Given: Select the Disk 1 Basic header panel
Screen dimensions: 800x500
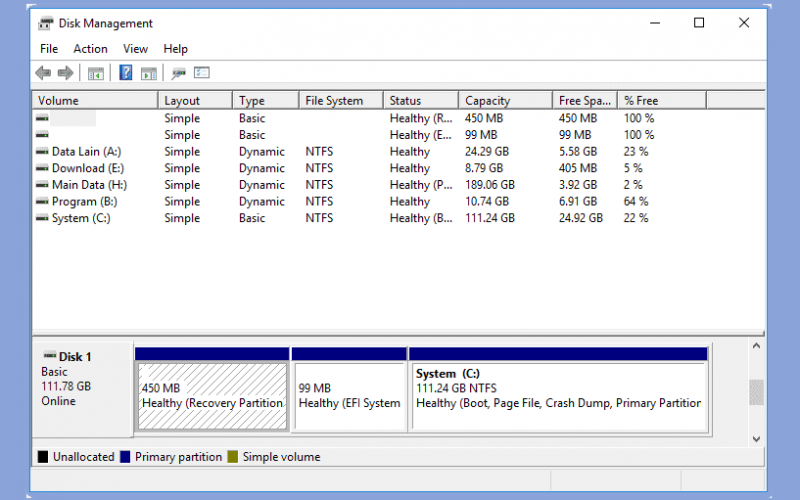Looking at the screenshot, I should pos(83,389).
